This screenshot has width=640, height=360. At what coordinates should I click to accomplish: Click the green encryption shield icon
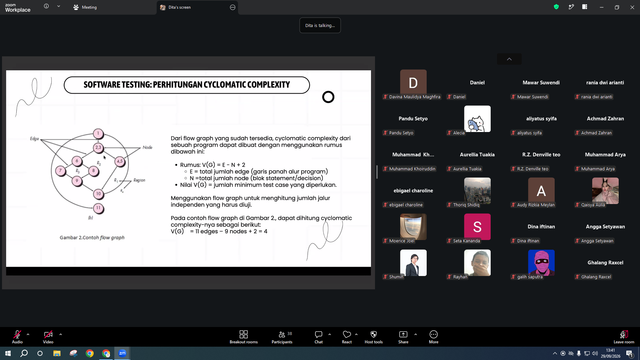556,7
